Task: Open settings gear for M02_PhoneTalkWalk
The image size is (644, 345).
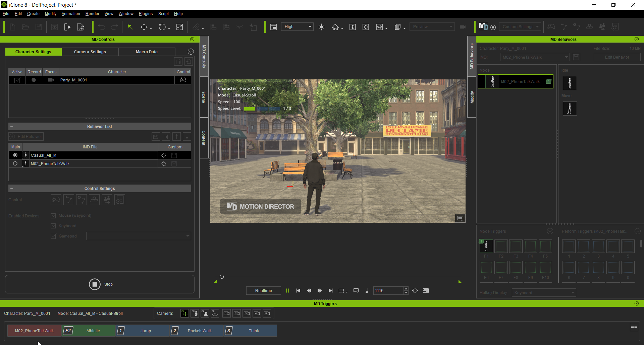Action: point(164,164)
